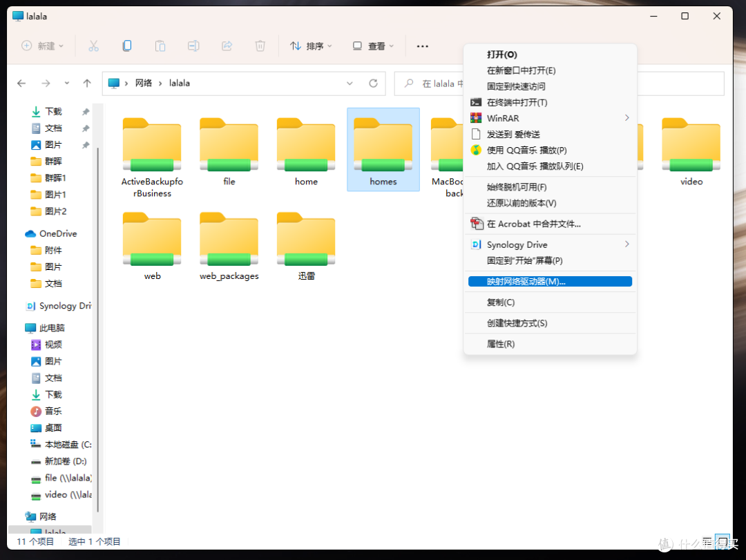The image size is (746, 560).
Task: Choose 固定到快速访问
Action: coord(550,86)
